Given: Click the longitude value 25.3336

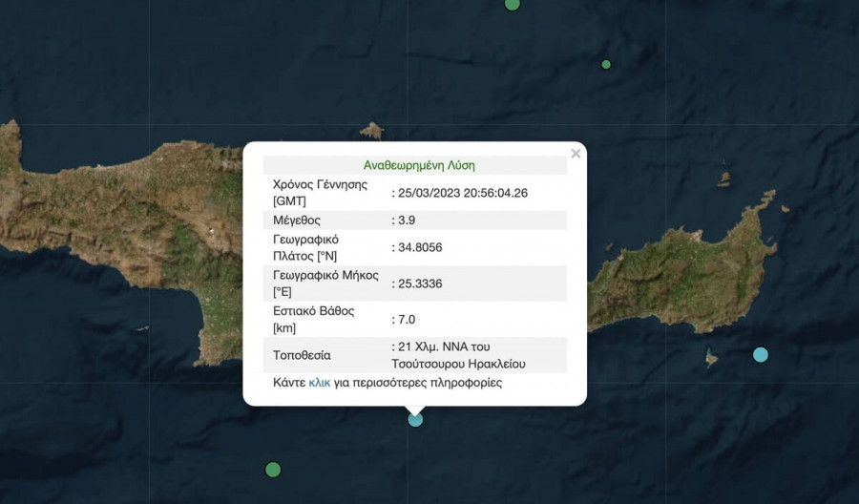Looking at the screenshot, I should point(420,283).
